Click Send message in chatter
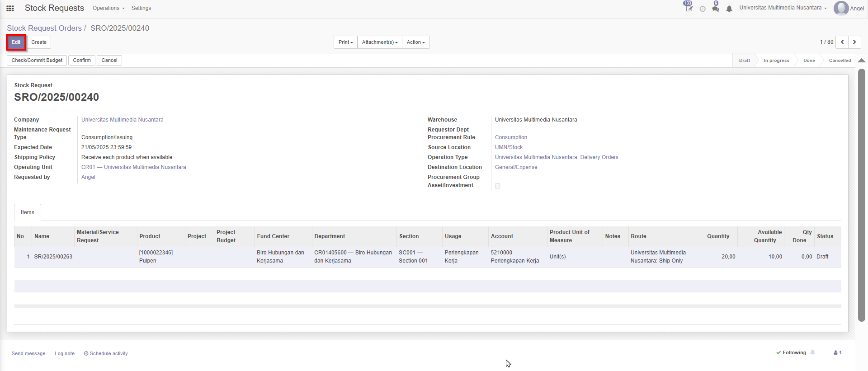The width and height of the screenshot is (868, 371). (x=28, y=353)
